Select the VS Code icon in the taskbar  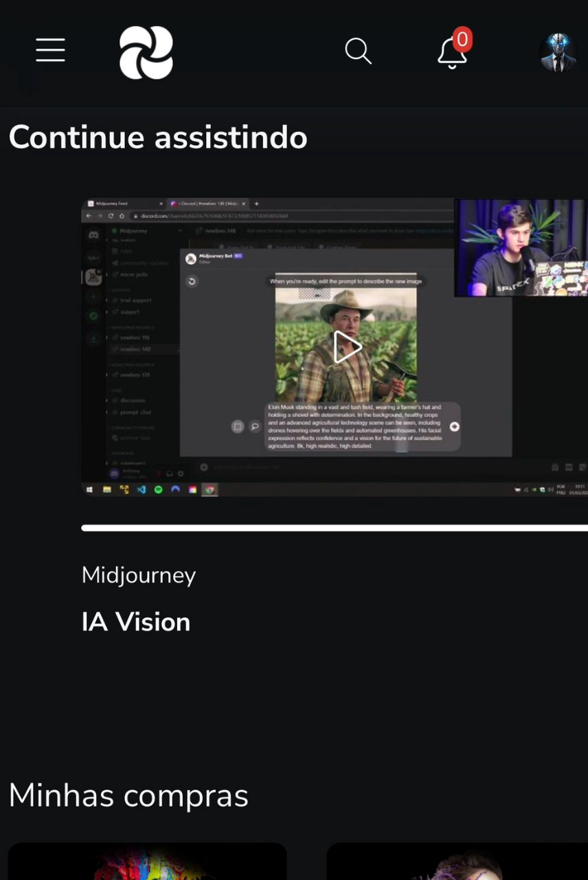[140, 489]
